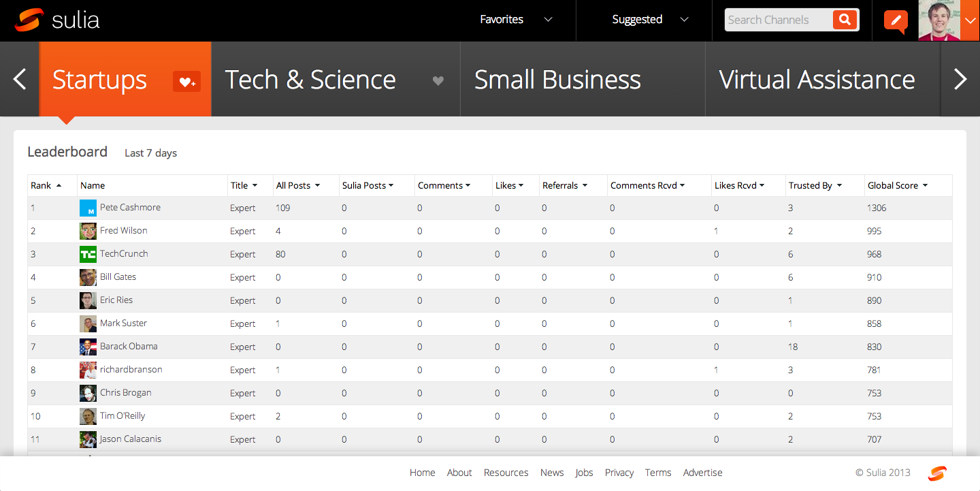Expand the Favorites dropdown menu
This screenshot has width=980, height=491.
click(515, 20)
